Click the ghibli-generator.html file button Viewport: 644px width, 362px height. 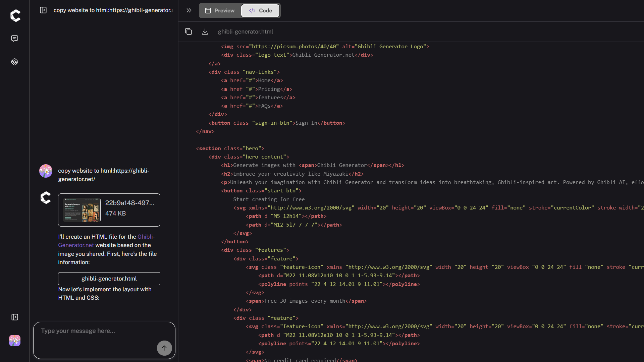pyautogui.click(x=109, y=279)
